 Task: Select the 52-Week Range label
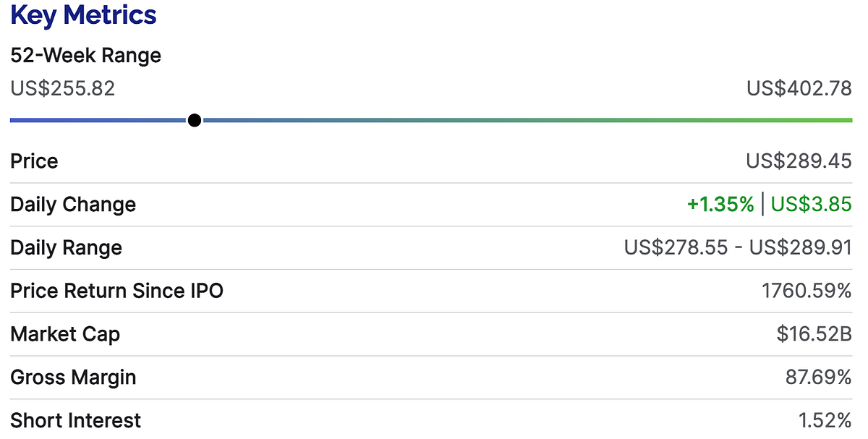pyautogui.click(x=86, y=56)
